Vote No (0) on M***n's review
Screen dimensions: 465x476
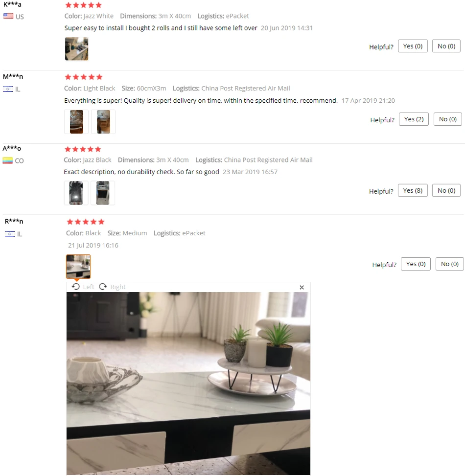448,119
